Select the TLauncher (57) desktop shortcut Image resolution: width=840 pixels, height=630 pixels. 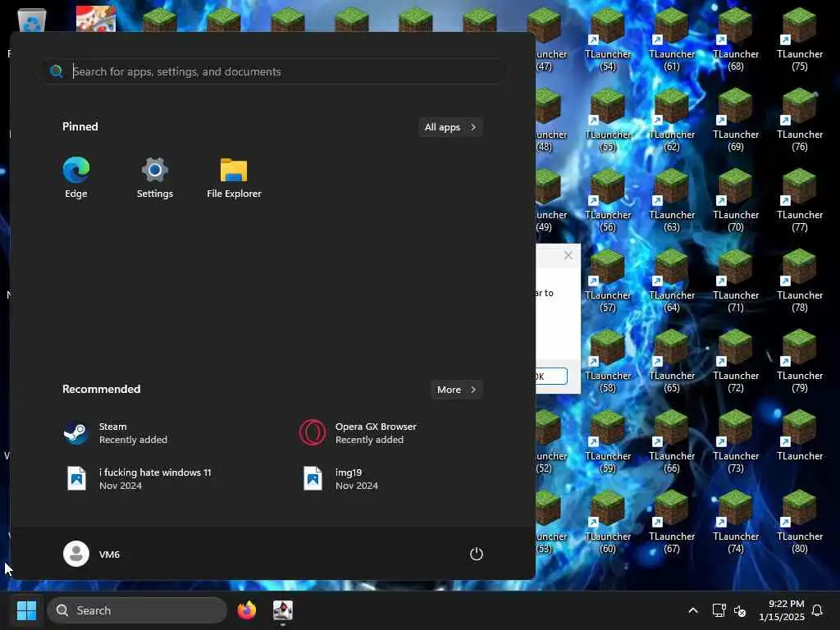pos(608,281)
